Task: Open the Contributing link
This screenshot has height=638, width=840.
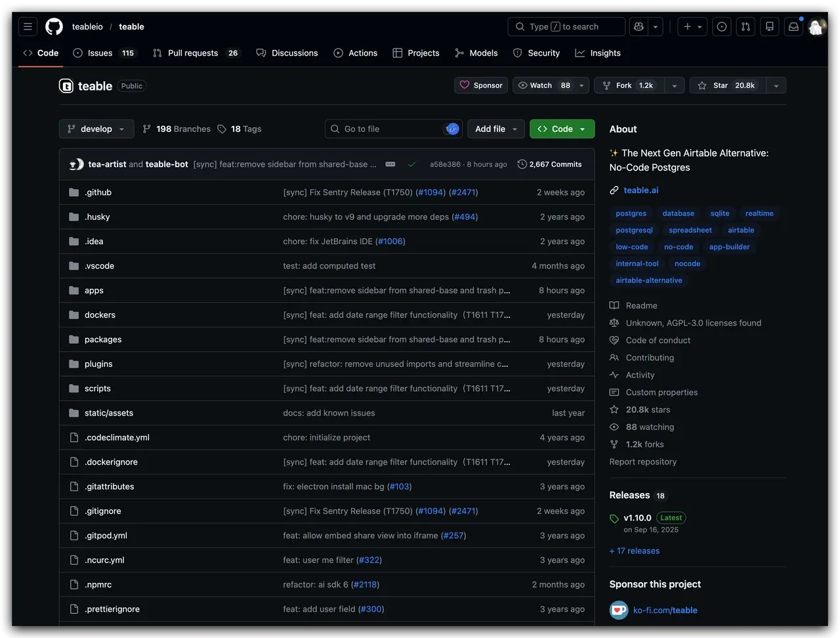Action: pos(650,358)
